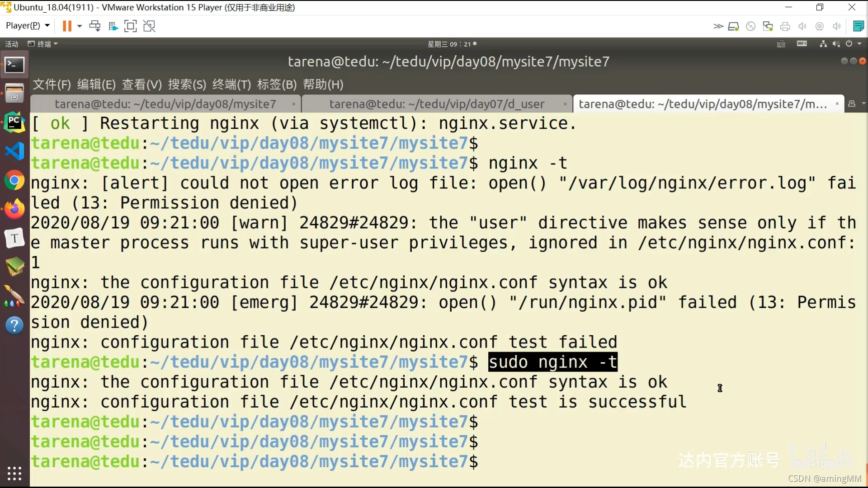Open the 搜索(S) menu
The height and width of the screenshot is (488, 868).
(x=187, y=84)
